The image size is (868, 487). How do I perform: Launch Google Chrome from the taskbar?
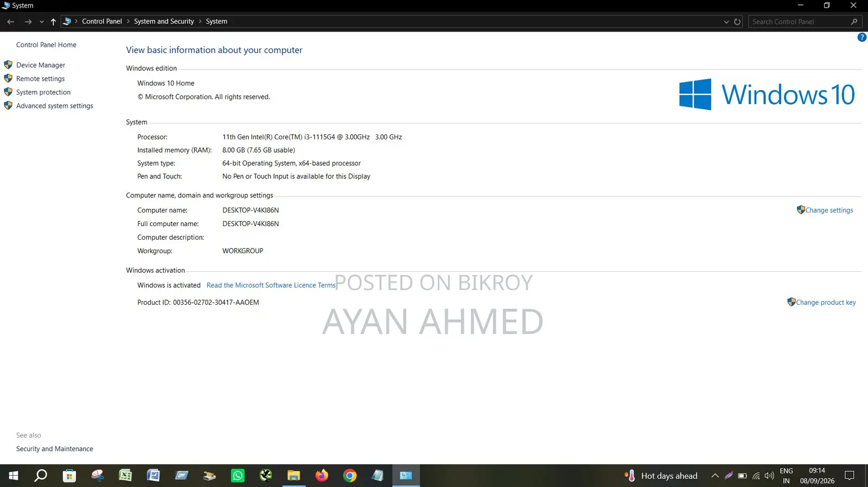(x=350, y=476)
